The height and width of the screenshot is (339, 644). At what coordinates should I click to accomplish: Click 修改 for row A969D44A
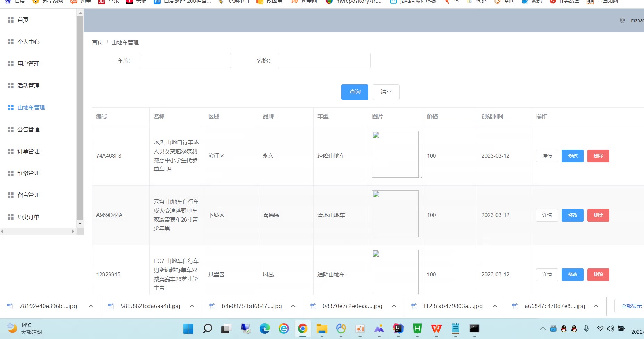tap(573, 215)
